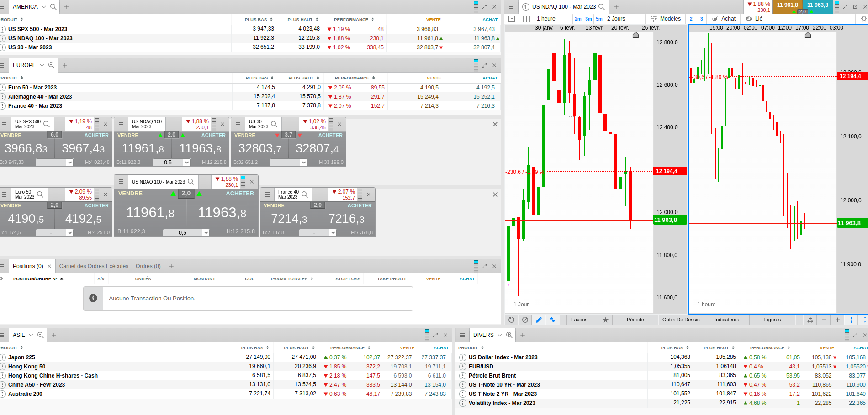
Task: Expand the EUROPE watchlist dropdown
Action: [42, 65]
